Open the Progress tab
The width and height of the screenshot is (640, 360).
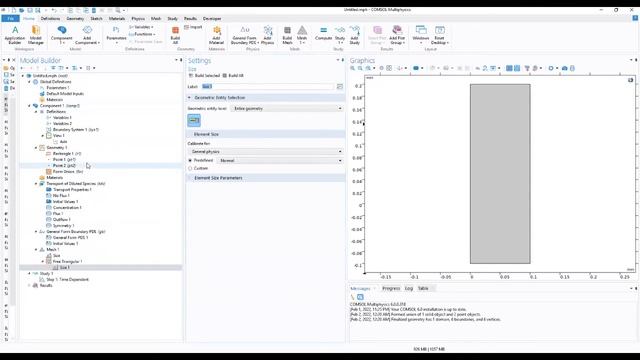tap(391, 288)
